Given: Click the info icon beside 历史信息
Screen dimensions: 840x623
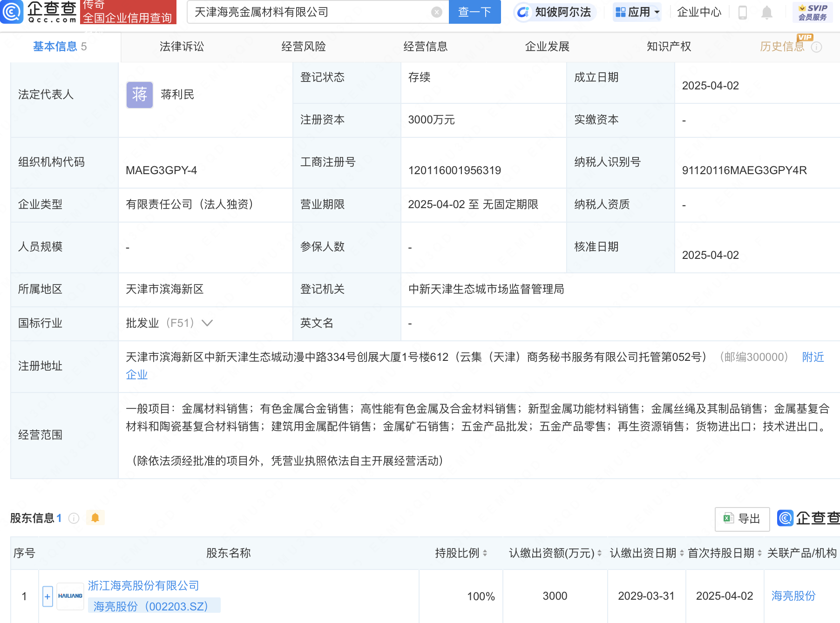Looking at the screenshot, I should pos(817,47).
